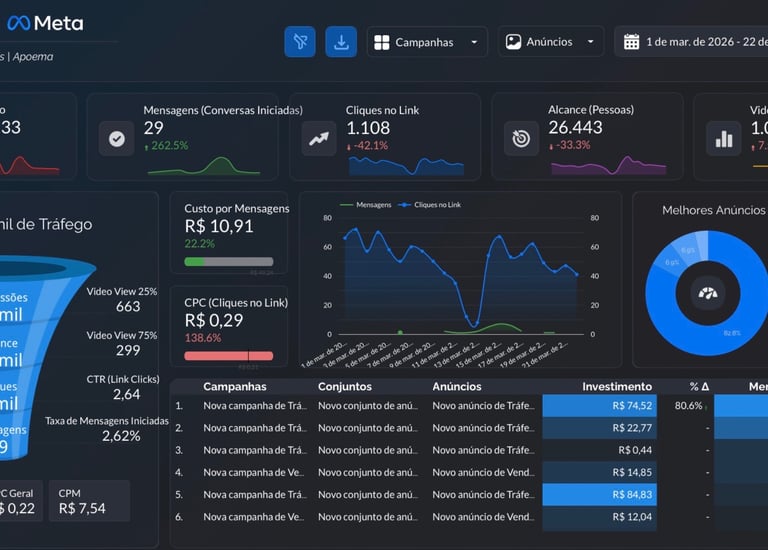
Task: Click the Alcance value 26.443
Action: pyautogui.click(x=575, y=127)
